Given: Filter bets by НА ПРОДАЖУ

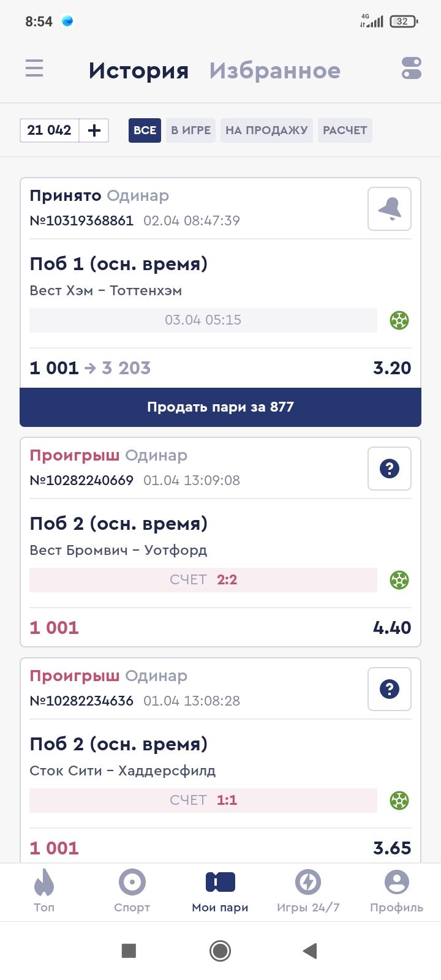Looking at the screenshot, I should pos(266,130).
